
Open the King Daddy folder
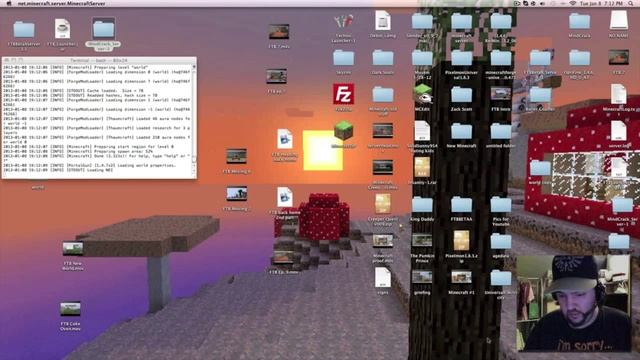(422, 205)
